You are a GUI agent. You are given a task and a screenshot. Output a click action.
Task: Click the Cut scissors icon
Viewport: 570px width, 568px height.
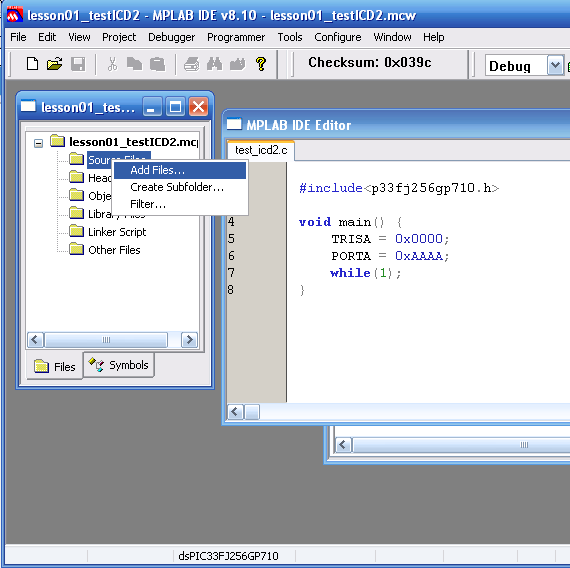tap(112, 64)
